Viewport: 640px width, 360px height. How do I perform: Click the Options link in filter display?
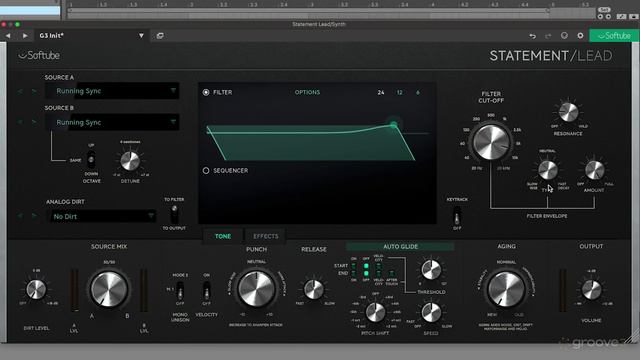[307, 92]
